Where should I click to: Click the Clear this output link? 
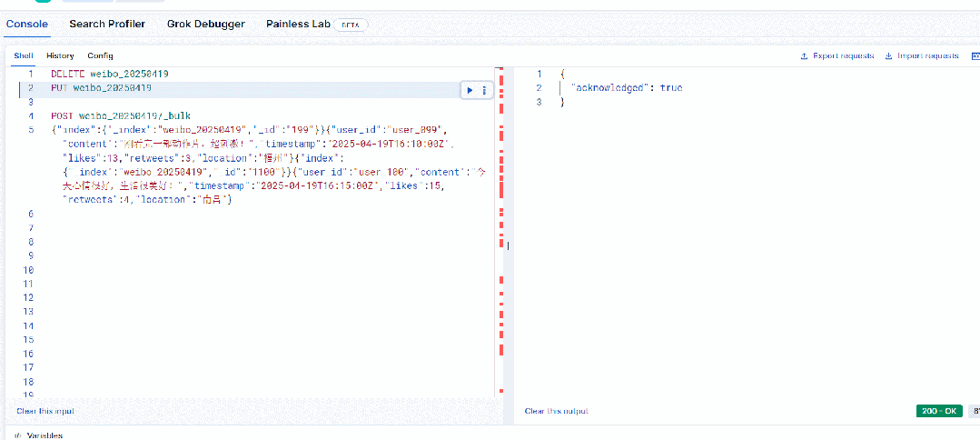(556, 411)
